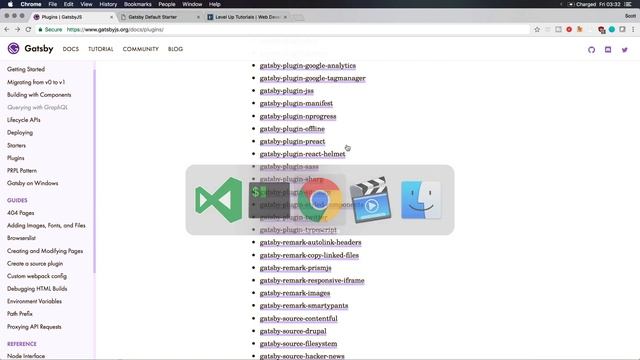
Task: Open gatsby-plugin-google-analytics link
Action: click(x=308, y=66)
